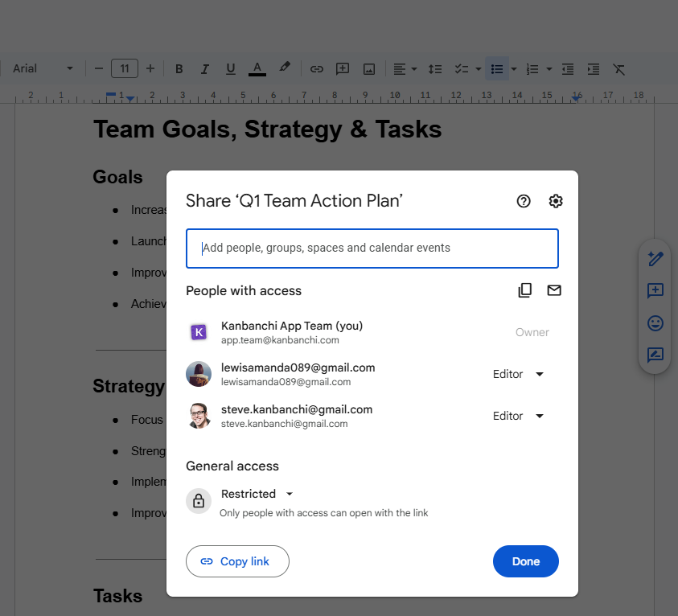Open the text color picker

[257, 69]
